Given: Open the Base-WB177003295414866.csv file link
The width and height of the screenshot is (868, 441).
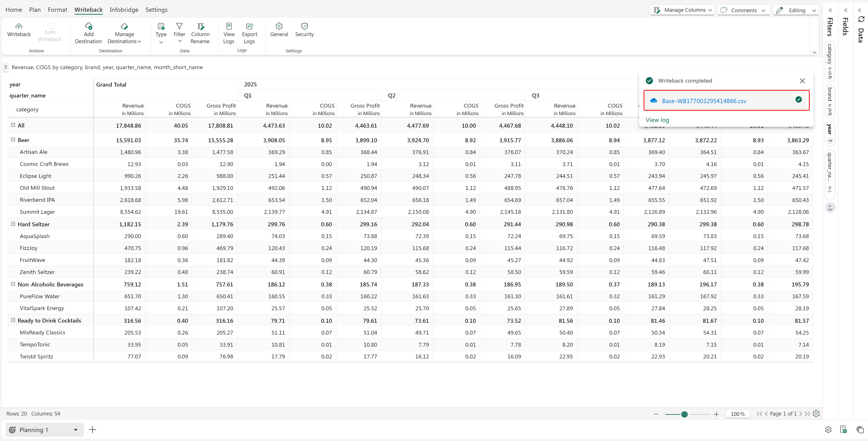Looking at the screenshot, I should click(x=704, y=101).
